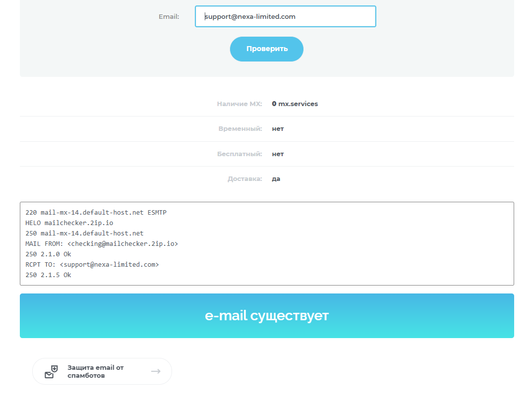Click the Доставка label
532x406 pixels.
coord(244,179)
